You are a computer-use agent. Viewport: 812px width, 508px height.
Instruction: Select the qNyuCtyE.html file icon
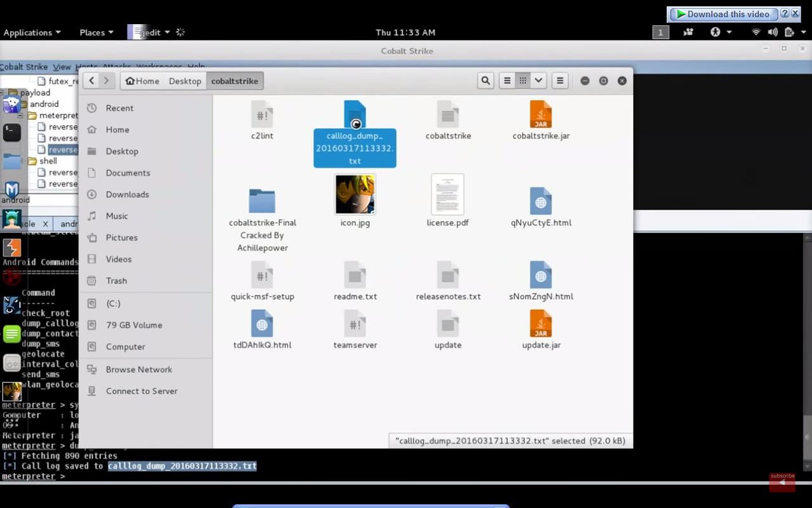click(541, 201)
